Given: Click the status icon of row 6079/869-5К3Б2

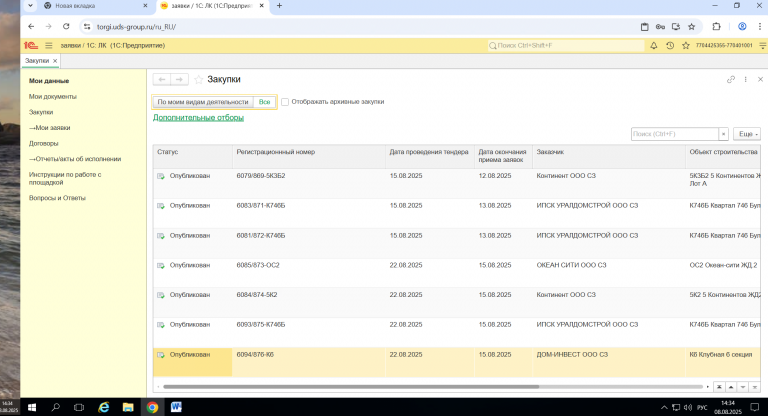Looking at the screenshot, I should pyautogui.click(x=161, y=176).
